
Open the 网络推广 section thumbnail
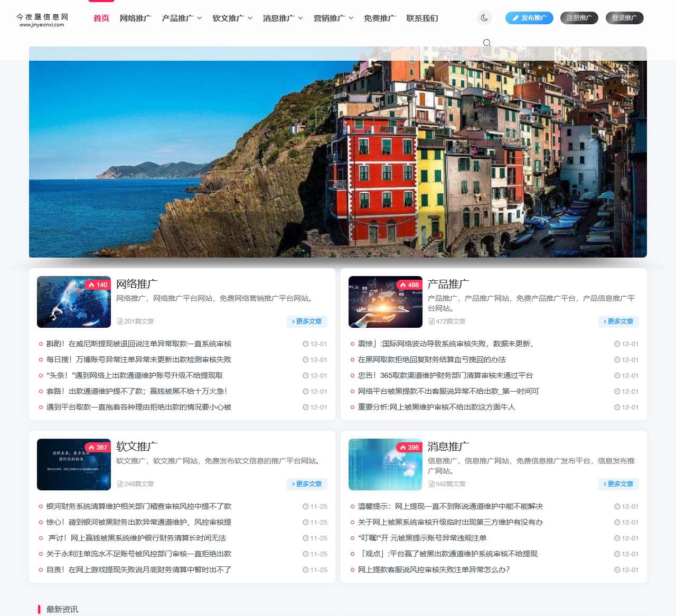[x=74, y=302]
